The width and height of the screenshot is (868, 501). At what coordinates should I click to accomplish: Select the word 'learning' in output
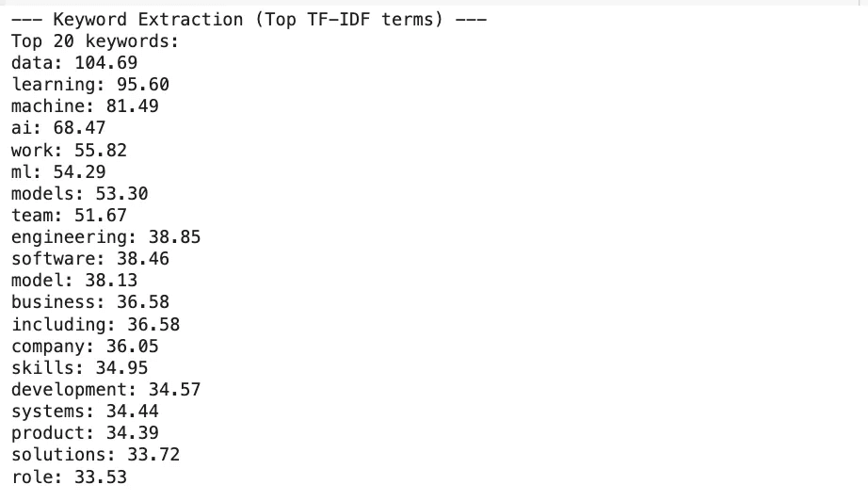coord(53,85)
